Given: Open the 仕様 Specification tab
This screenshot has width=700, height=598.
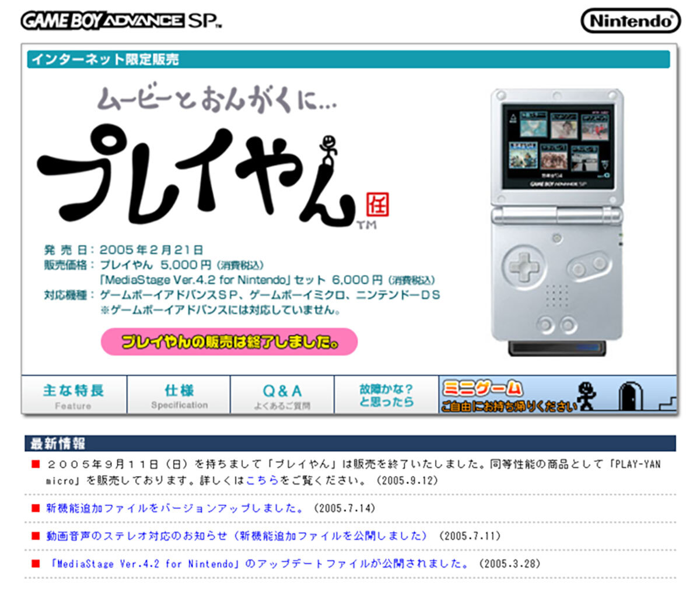Looking at the screenshot, I should [179, 395].
